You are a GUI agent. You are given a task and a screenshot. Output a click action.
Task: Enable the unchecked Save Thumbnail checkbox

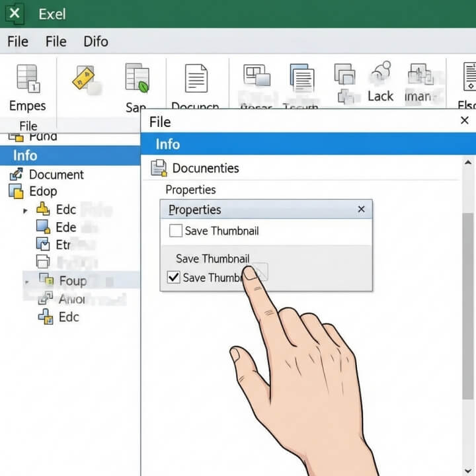click(176, 231)
